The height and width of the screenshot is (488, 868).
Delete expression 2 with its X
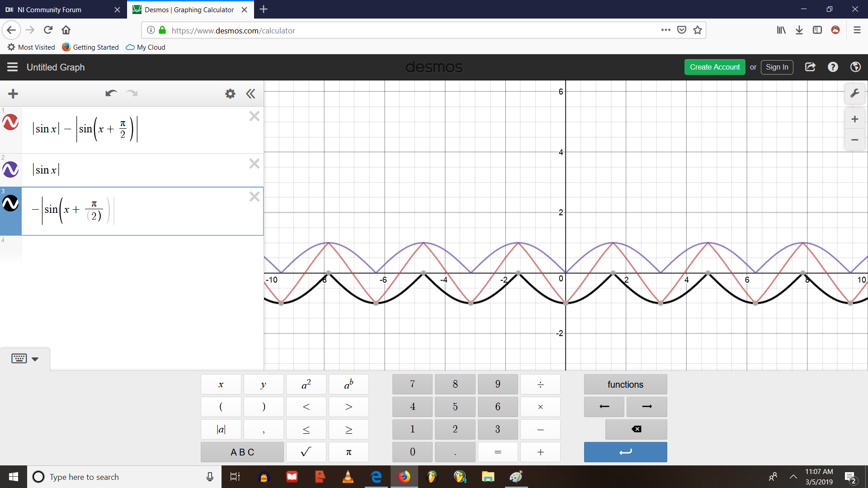(x=255, y=164)
